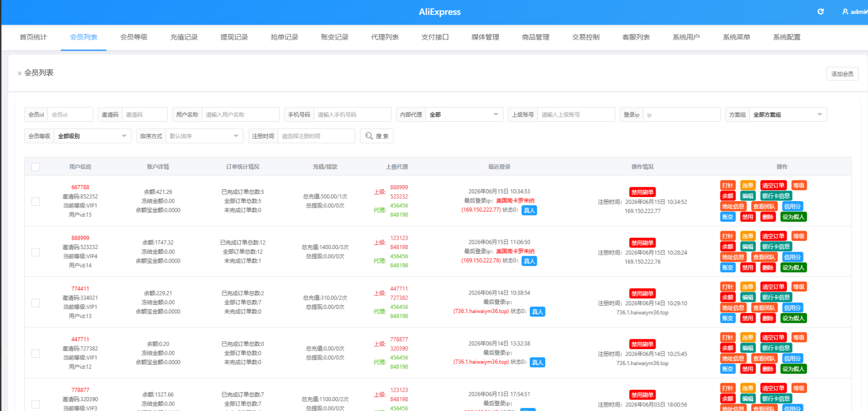
Task: Click 清空订单 for user 667788
Action: 773,186
